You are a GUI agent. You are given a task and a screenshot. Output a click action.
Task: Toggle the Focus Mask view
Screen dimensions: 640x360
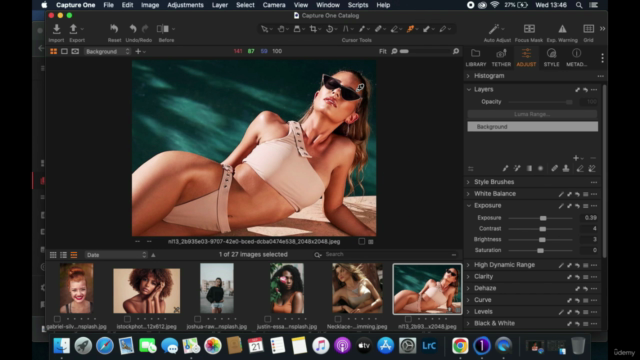coord(529,29)
